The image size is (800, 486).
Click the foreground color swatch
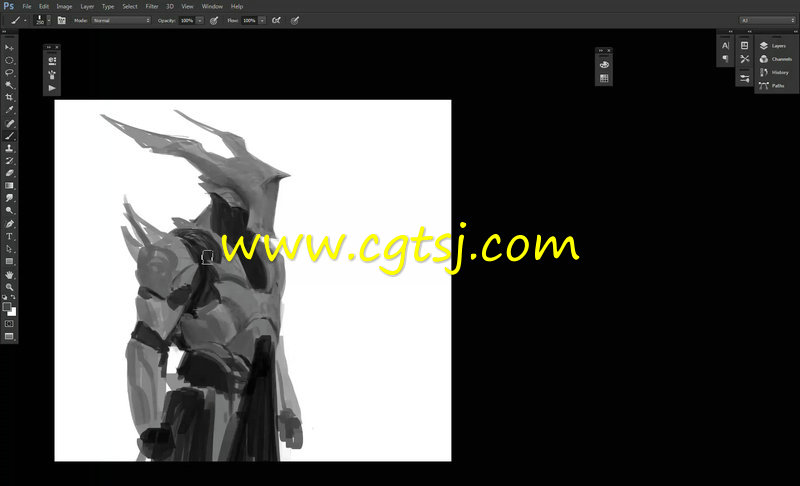(x=7, y=306)
